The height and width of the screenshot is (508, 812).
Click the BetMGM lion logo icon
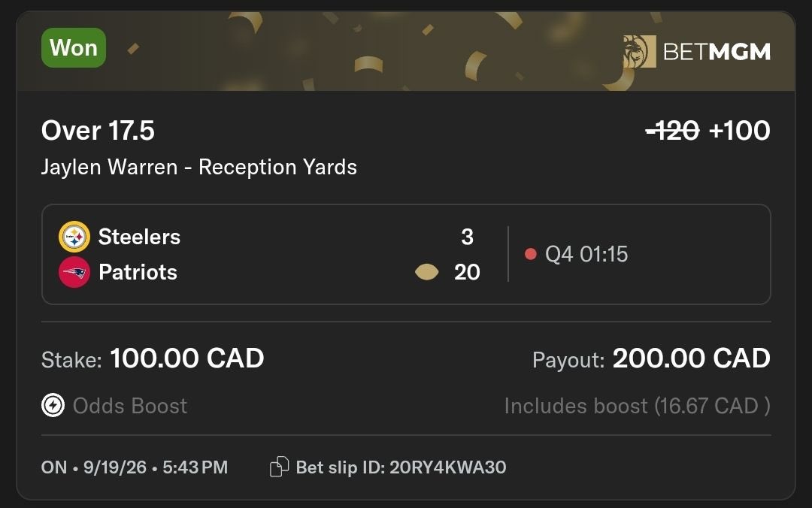(x=640, y=51)
